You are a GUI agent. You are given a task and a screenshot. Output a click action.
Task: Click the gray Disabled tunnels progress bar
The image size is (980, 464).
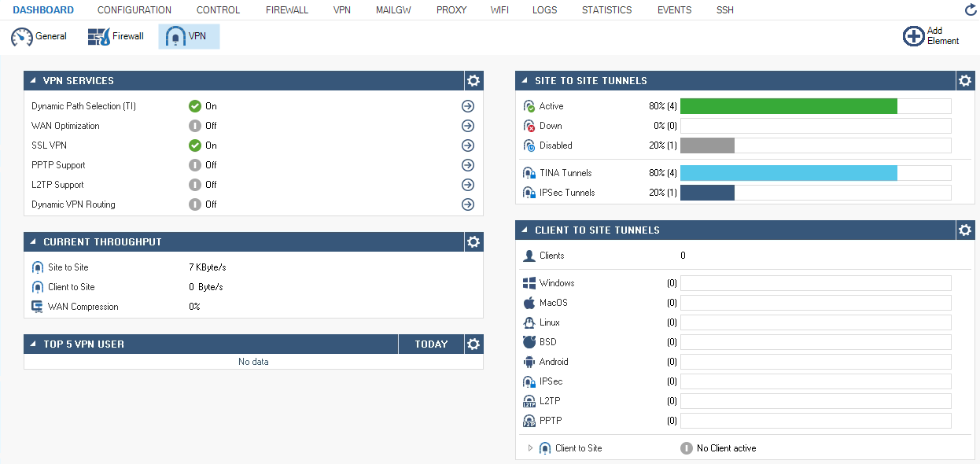tap(707, 145)
